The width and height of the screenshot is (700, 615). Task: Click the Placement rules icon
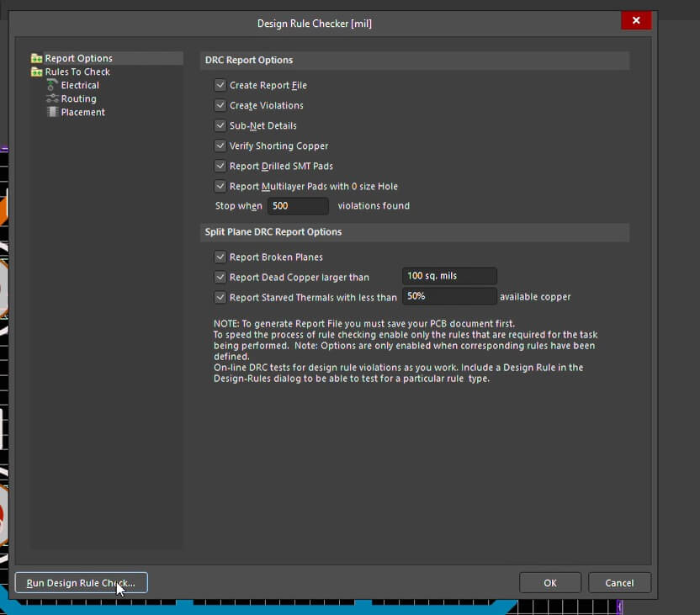pyautogui.click(x=52, y=112)
